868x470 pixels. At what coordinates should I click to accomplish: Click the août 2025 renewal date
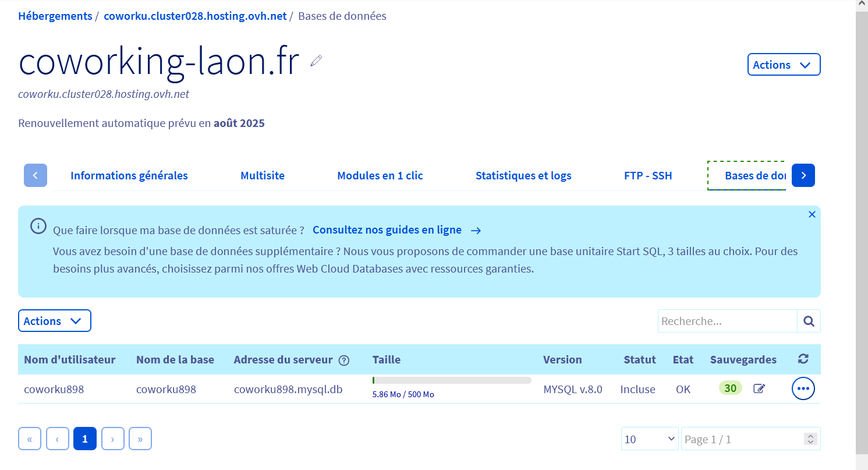(239, 123)
